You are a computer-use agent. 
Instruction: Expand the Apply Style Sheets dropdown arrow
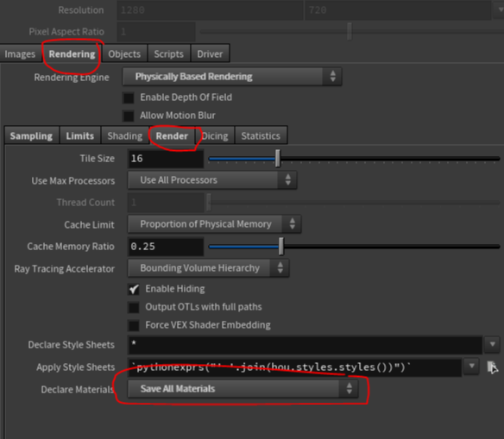[x=471, y=366]
